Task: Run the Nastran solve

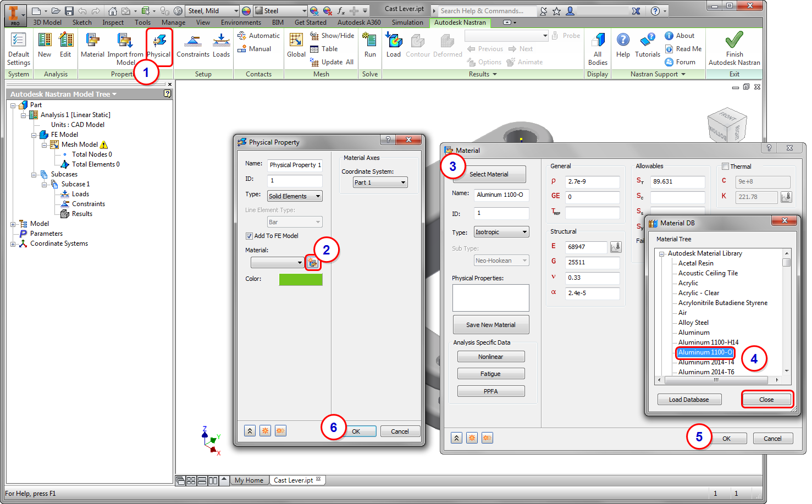Action: coord(370,45)
